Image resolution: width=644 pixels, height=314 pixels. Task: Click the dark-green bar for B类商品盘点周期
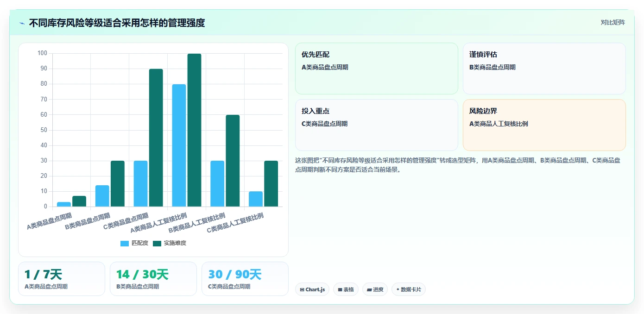pyautogui.click(x=118, y=183)
